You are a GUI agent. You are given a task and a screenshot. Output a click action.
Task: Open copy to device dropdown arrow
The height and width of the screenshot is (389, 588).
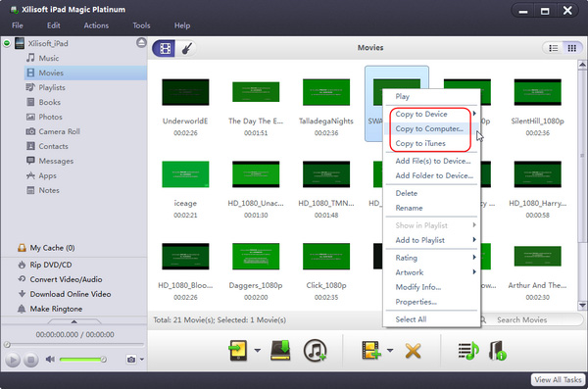point(257,351)
